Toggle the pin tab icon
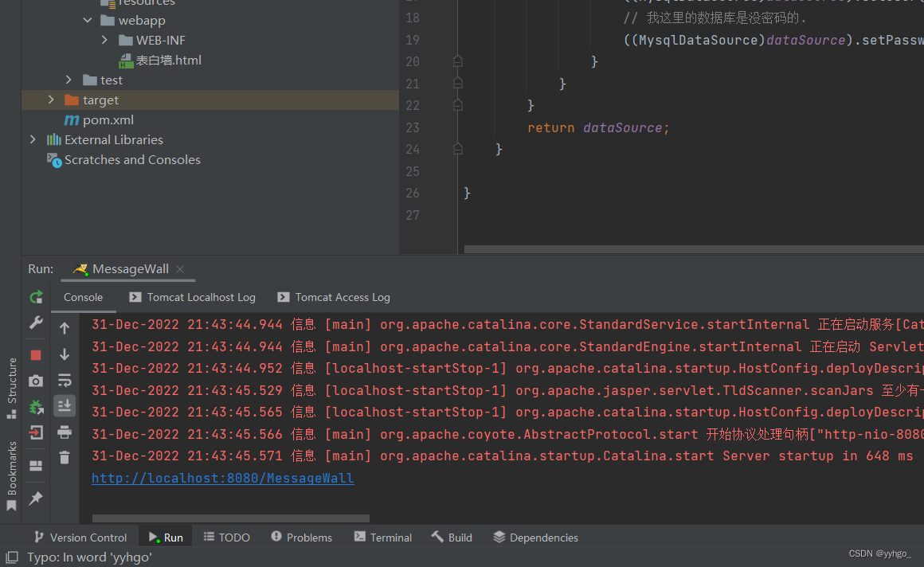 (x=36, y=498)
